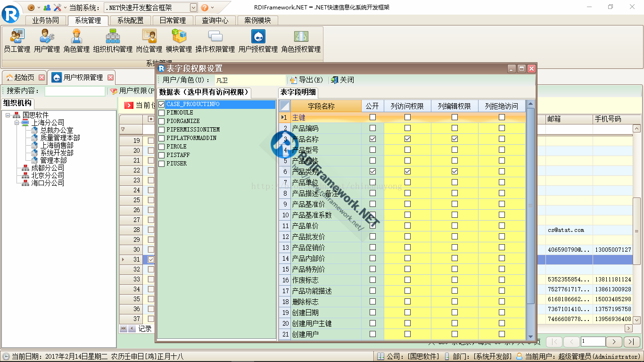Open 组织机构管理 organization management
This screenshot has width=644, height=362.
pos(113,41)
